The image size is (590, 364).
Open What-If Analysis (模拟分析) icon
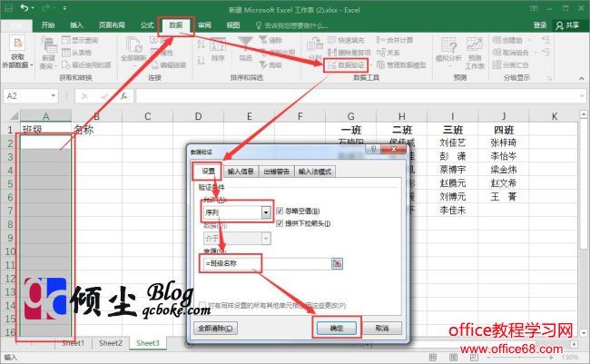click(448, 45)
